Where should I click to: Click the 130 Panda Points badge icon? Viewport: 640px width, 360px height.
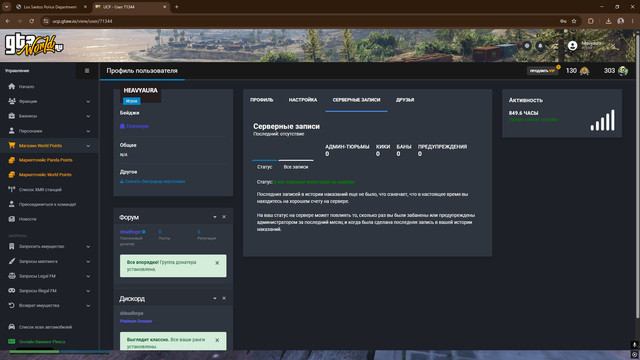tap(584, 71)
